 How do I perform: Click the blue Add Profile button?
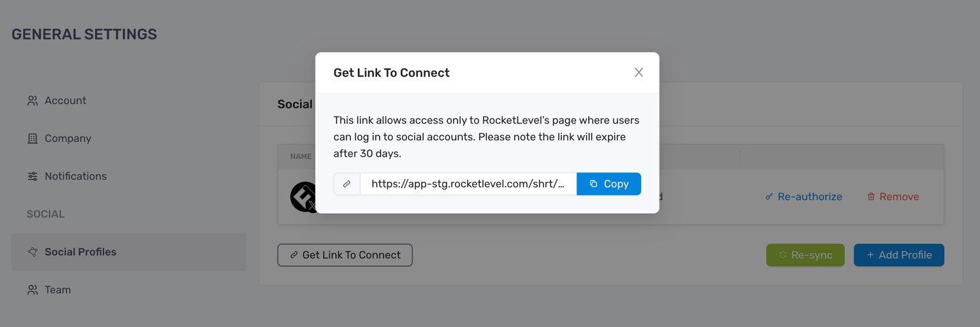(x=899, y=255)
